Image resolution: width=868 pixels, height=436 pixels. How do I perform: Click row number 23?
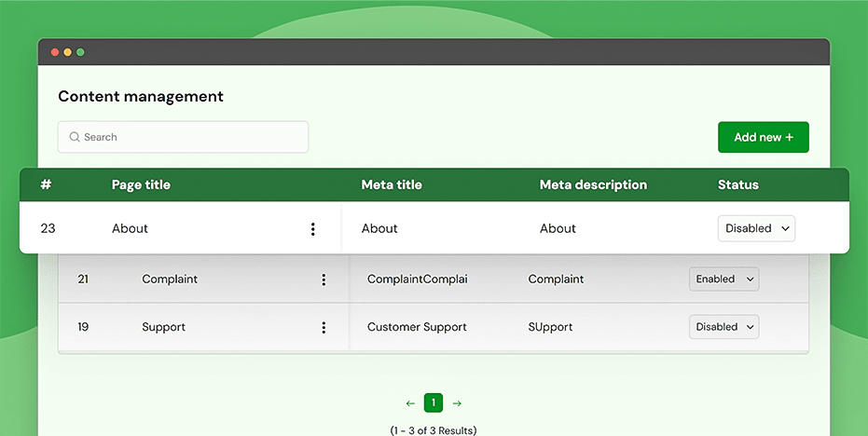[x=48, y=228]
